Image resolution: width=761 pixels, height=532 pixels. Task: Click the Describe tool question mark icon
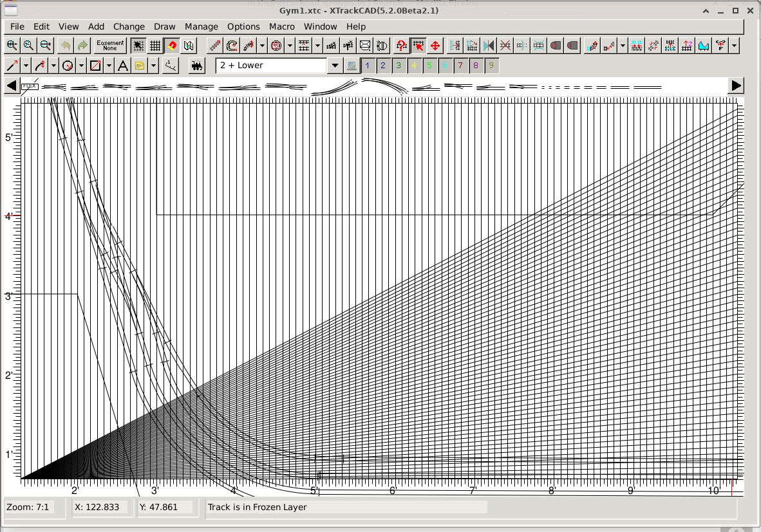click(401, 46)
